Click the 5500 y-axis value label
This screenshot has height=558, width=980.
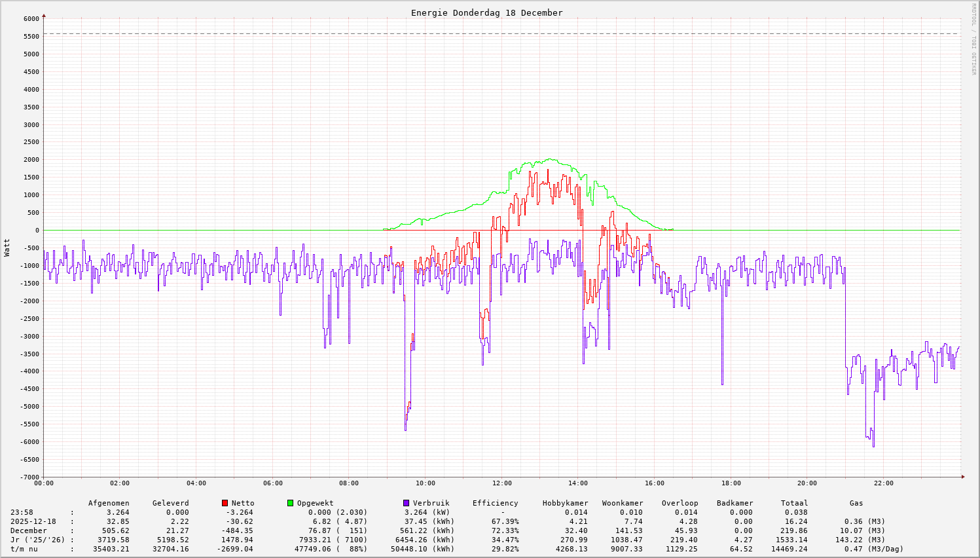tap(31, 37)
